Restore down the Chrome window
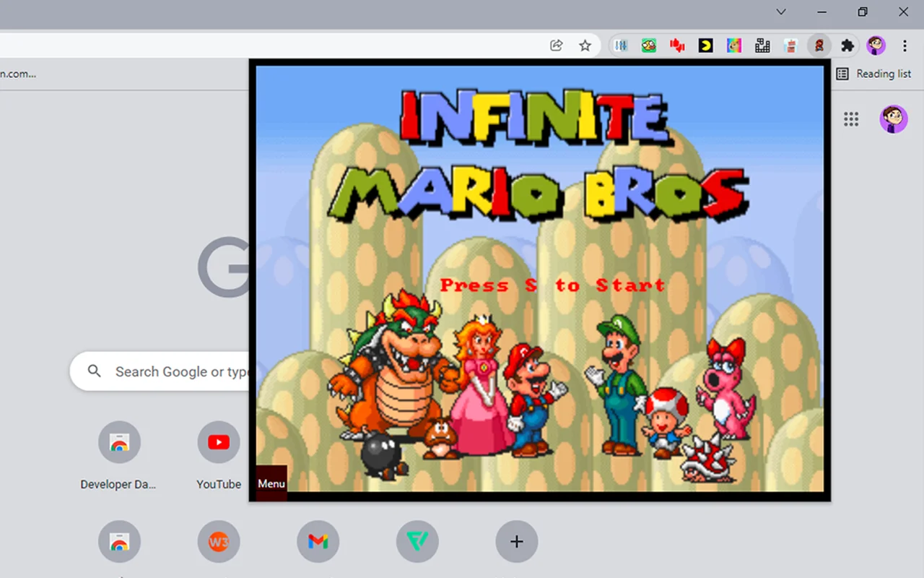Viewport: 924px width, 578px height. coord(863,12)
